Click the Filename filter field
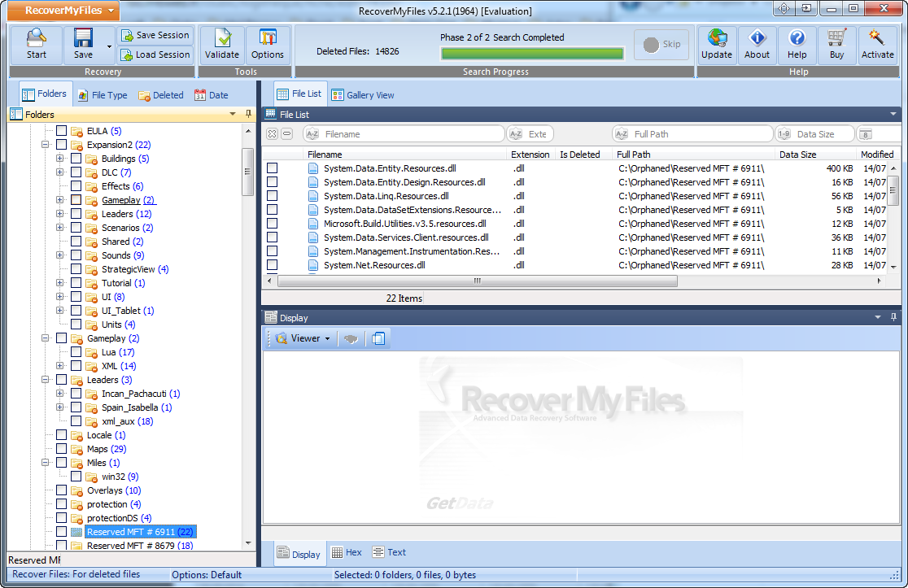The image size is (908, 588). tap(404, 134)
